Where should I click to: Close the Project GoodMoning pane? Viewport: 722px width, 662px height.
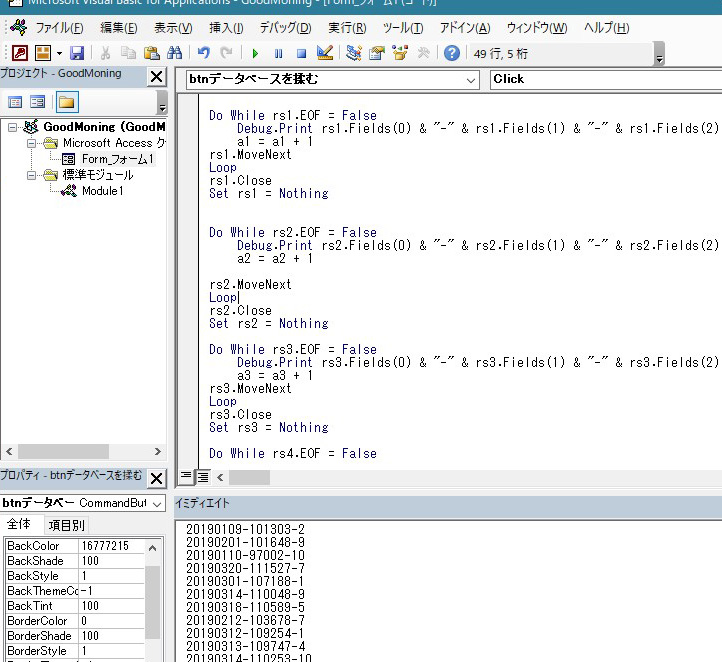point(157,76)
